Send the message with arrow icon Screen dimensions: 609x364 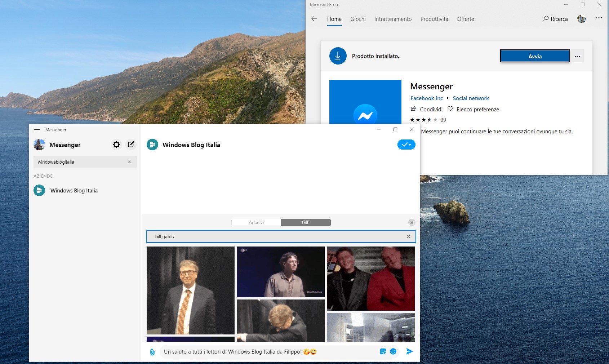409,351
